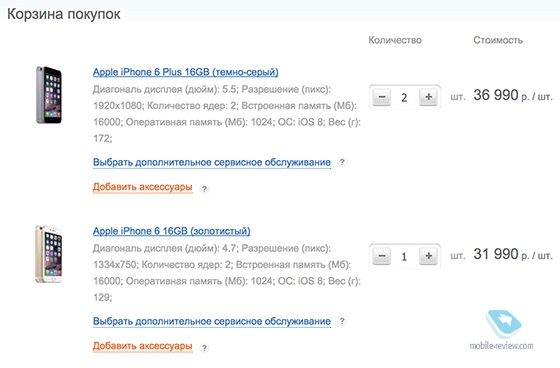Open help icon beside first Добавить аксессуары
560x368 pixels.
click(x=204, y=189)
